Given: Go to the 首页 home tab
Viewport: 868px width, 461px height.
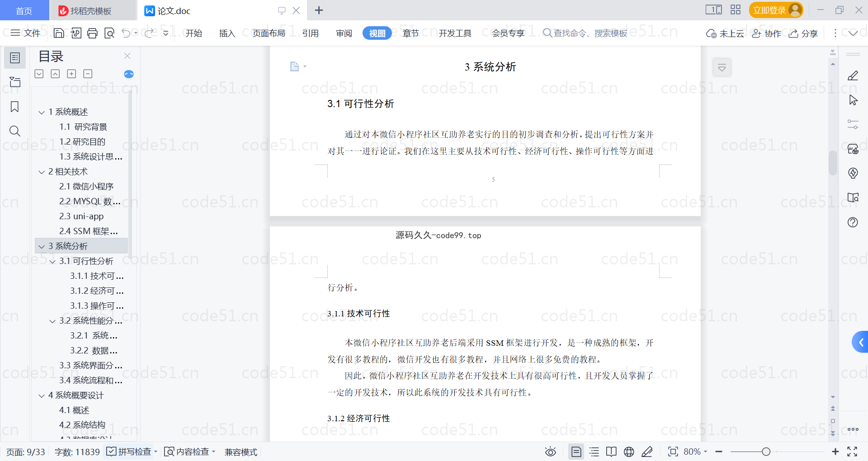Looking at the screenshot, I should tap(24, 11).
